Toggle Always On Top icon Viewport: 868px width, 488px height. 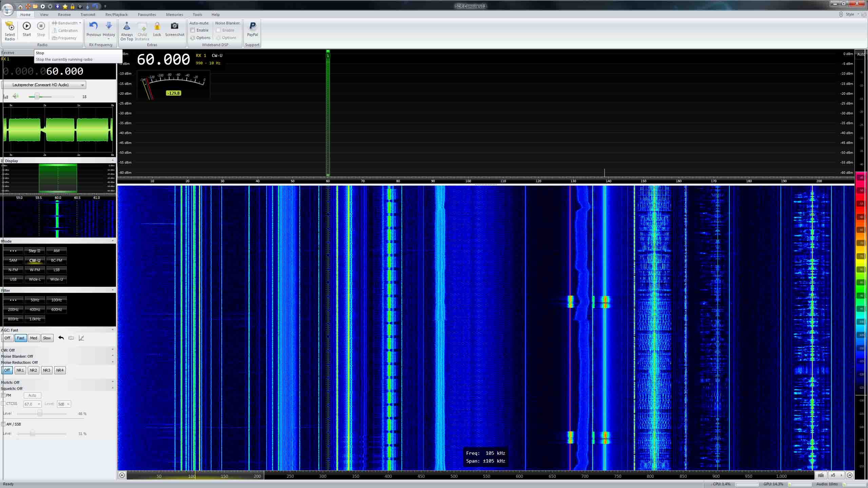pyautogui.click(x=126, y=26)
